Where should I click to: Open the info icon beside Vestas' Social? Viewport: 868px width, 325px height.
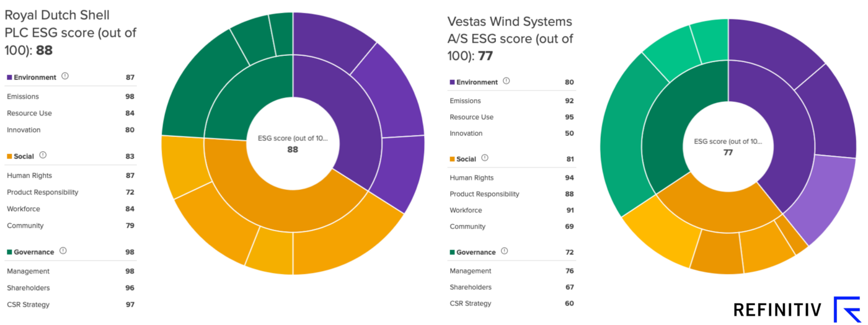tap(485, 158)
